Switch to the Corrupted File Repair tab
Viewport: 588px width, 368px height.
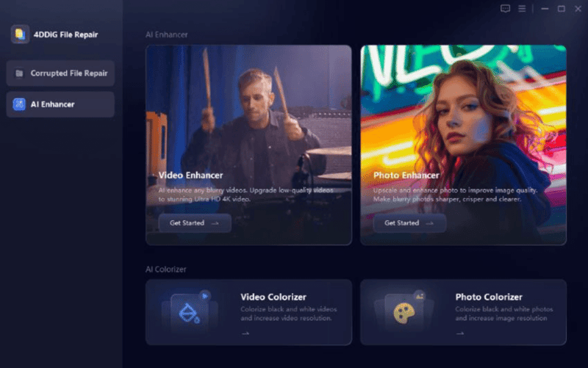[68, 73]
